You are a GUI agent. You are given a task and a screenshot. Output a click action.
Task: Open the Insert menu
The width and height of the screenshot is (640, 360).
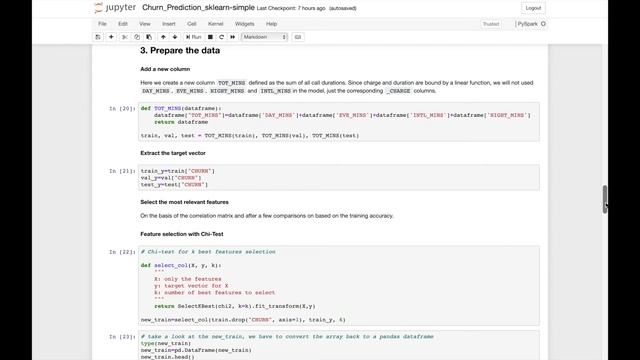[x=169, y=24]
